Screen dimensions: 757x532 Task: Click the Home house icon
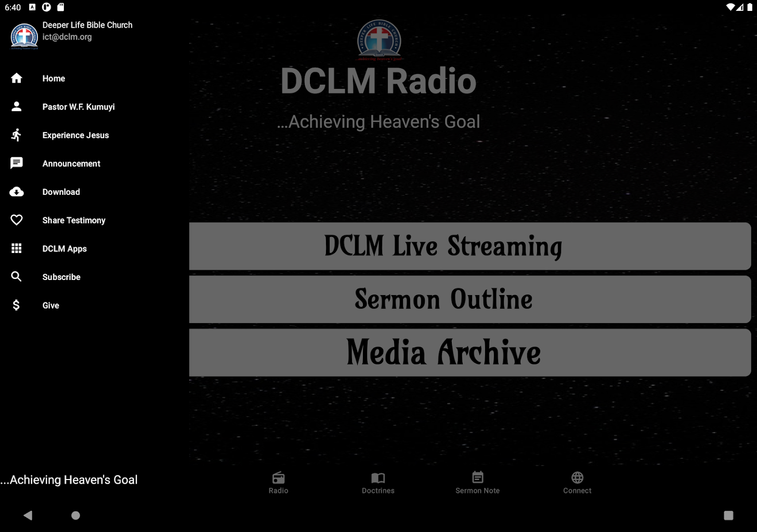17,78
